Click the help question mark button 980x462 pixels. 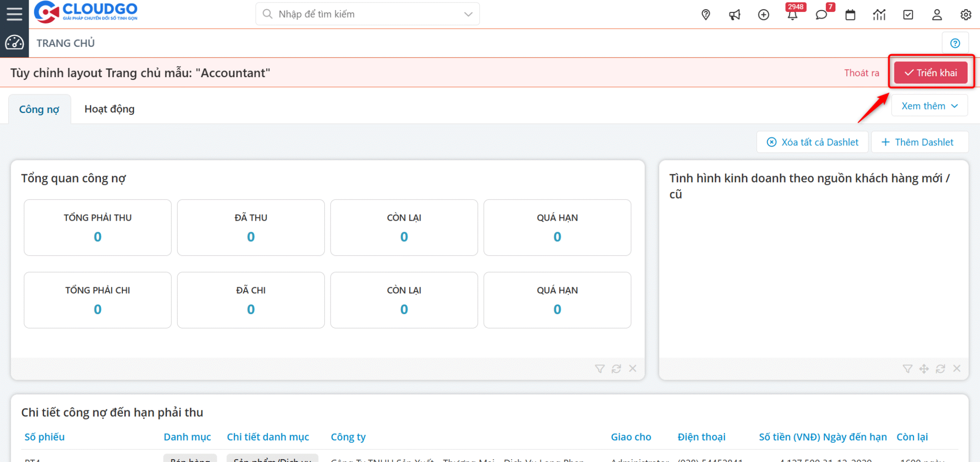pyautogui.click(x=955, y=43)
